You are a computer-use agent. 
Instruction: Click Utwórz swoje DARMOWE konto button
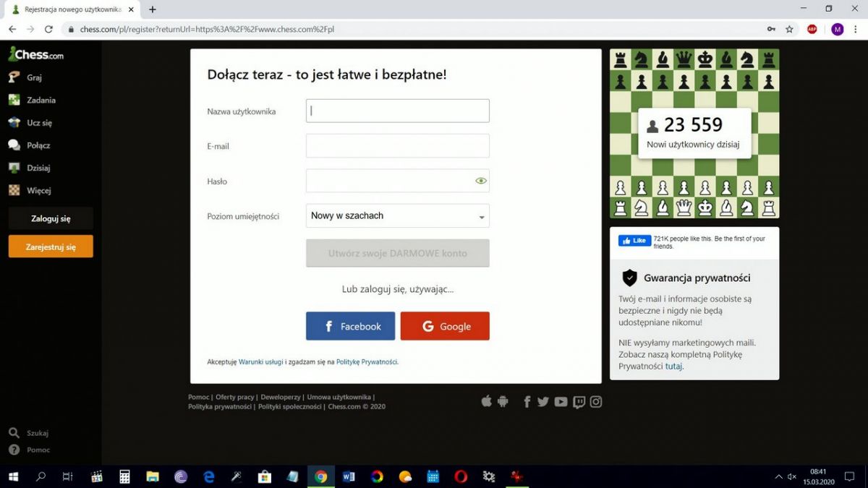[x=398, y=253]
